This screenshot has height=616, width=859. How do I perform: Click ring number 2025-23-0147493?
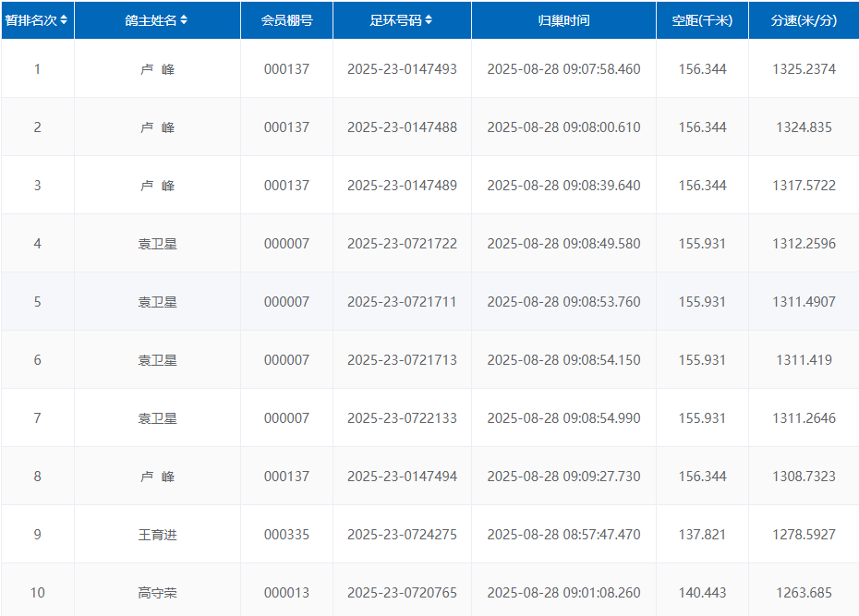(x=402, y=69)
